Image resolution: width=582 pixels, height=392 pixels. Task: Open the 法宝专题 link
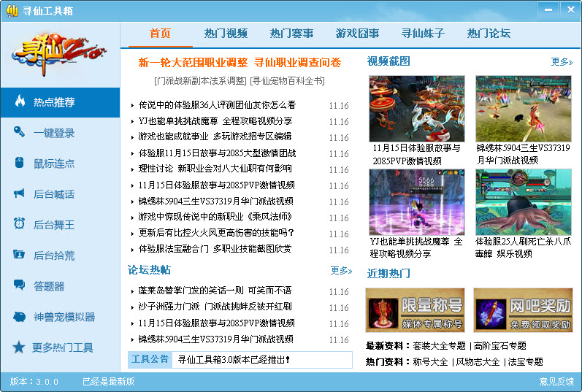[x=525, y=362]
